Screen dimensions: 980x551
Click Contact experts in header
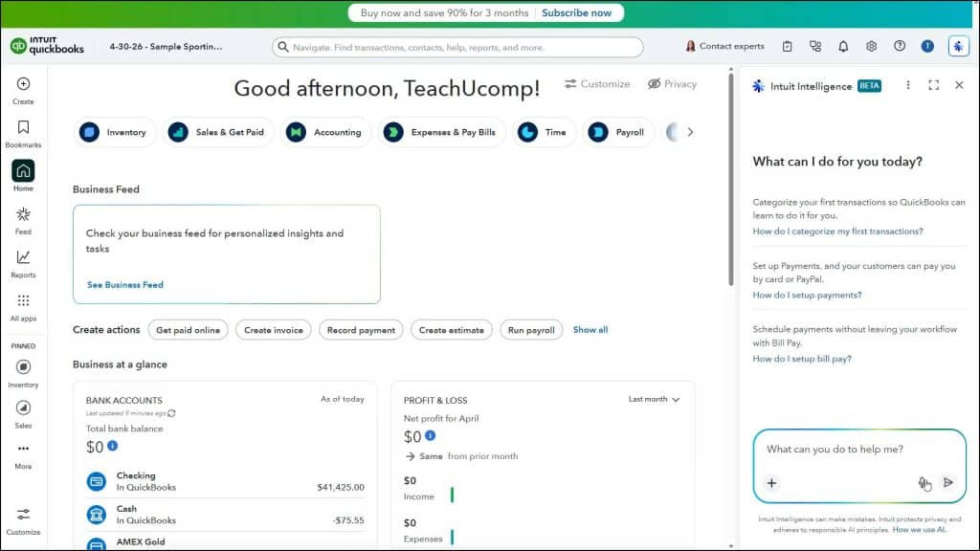point(725,46)
